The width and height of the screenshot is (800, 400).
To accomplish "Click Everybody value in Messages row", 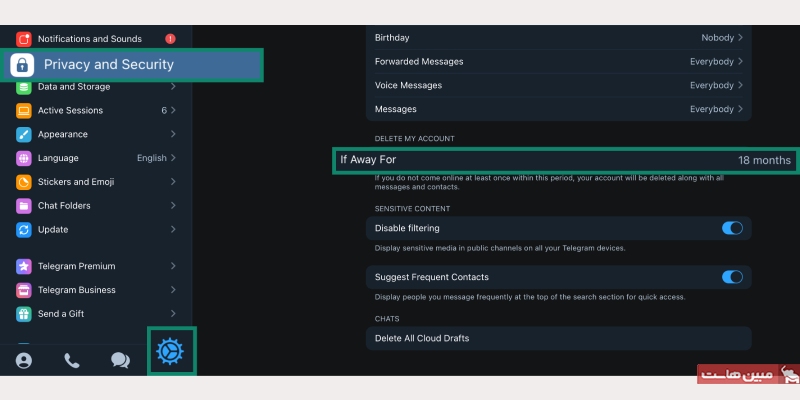I will click(x=712, y=109).
